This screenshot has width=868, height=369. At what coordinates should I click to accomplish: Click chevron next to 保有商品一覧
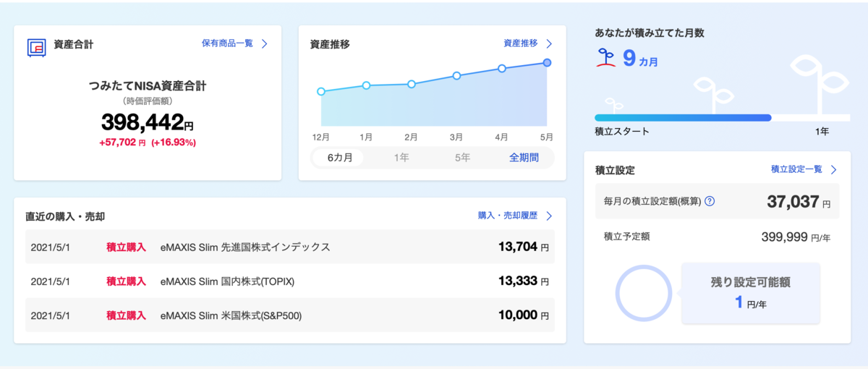click(264, 43)
